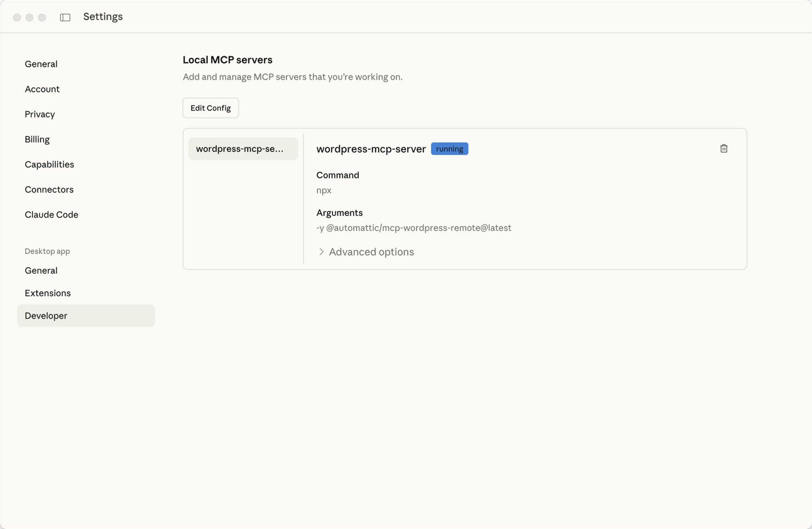Go to Claude Code settings
Screen dimensions: 812x529
click(x=51, y=214)
